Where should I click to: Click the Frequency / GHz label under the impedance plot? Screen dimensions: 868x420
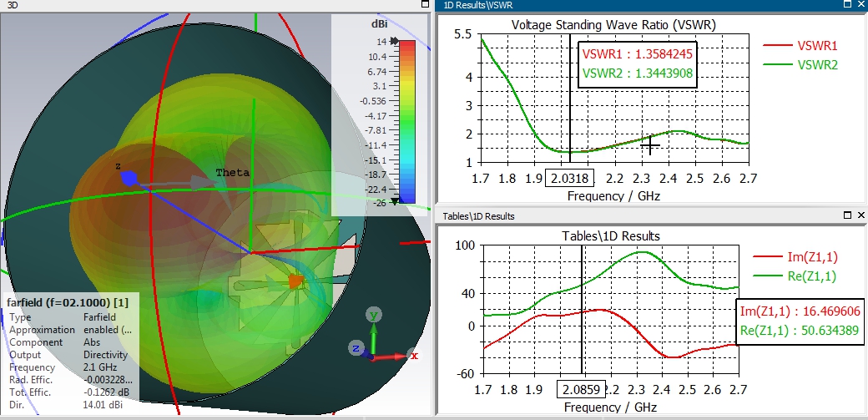611,407
